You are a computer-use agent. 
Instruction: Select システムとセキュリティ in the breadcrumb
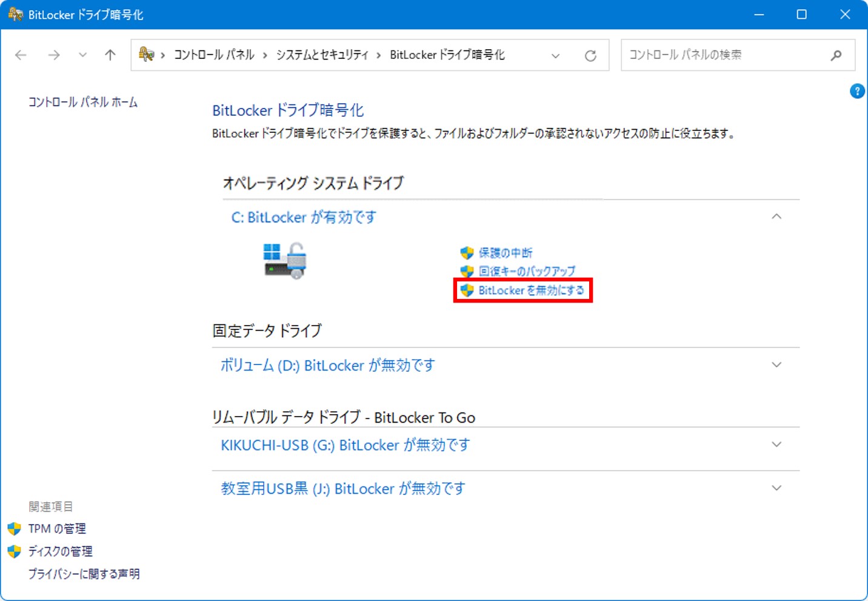(x=322, y=55)
